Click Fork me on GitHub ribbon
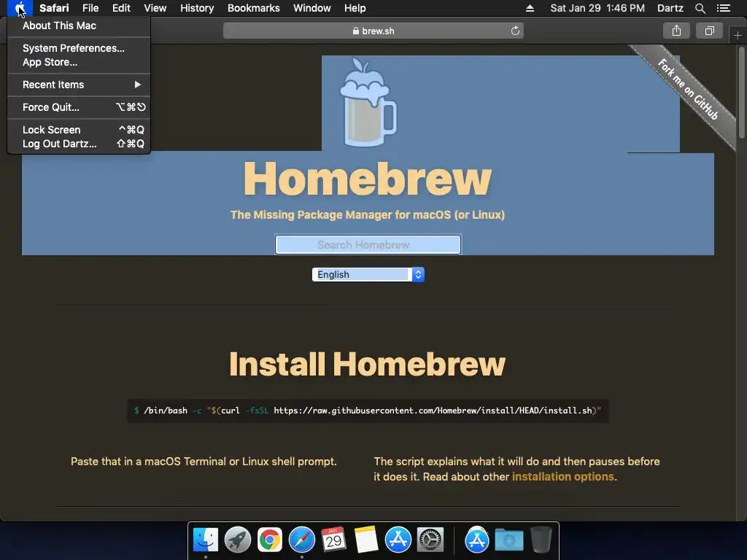The image size is (747, 560). 687,89
